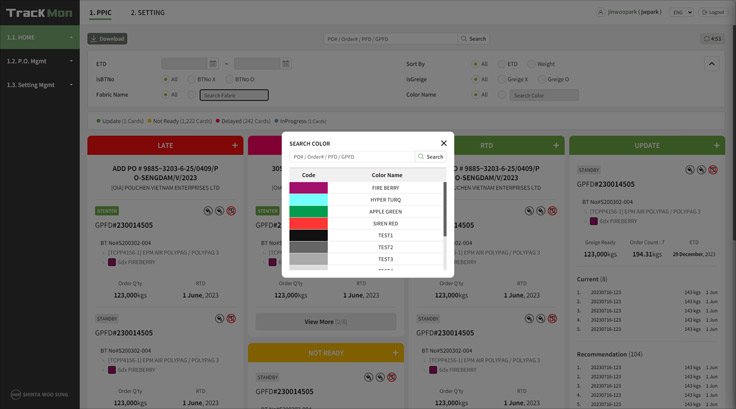
Task: Click plus icon on UPDATE column header
Action: click(x=716, y=145)
